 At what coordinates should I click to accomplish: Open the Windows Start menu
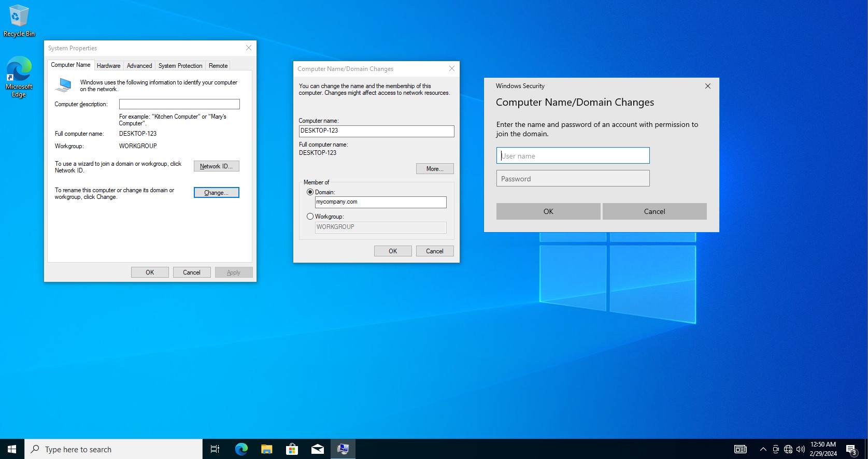pyautogui.click(x=12, y=449)
